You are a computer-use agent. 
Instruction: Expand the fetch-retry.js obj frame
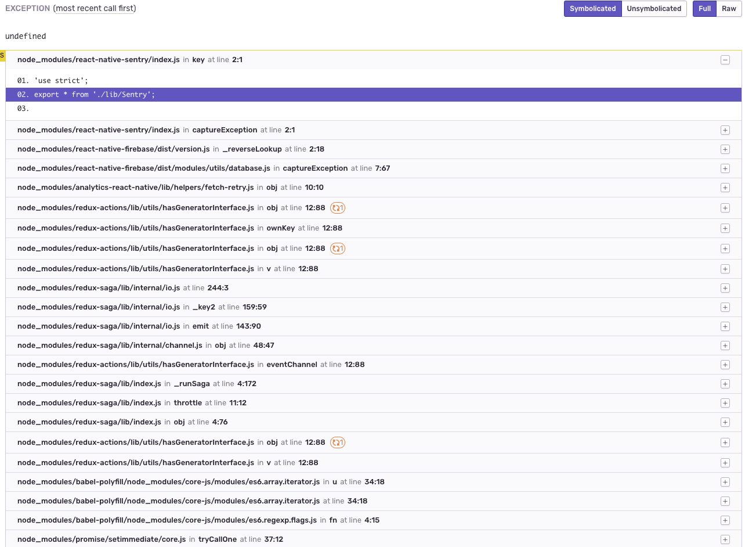pos(725,188)
